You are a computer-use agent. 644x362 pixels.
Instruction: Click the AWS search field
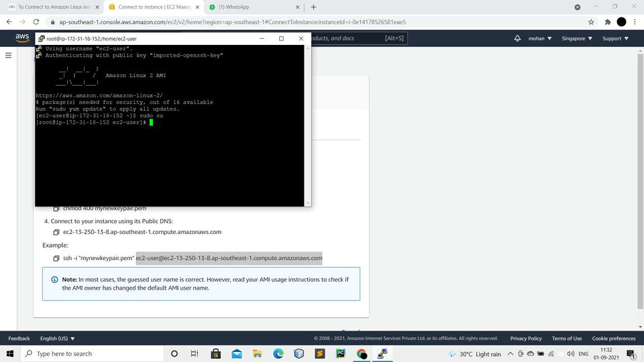point(359,38)
